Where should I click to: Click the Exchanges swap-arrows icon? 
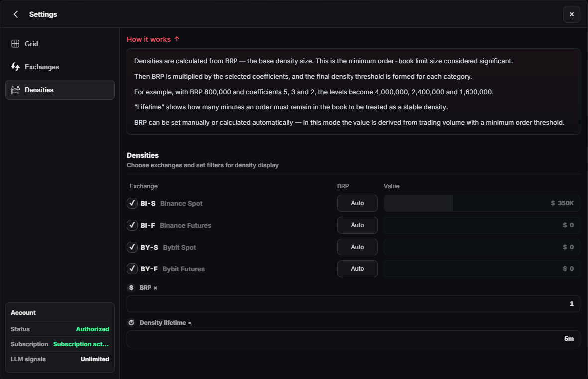click(15, 67)
